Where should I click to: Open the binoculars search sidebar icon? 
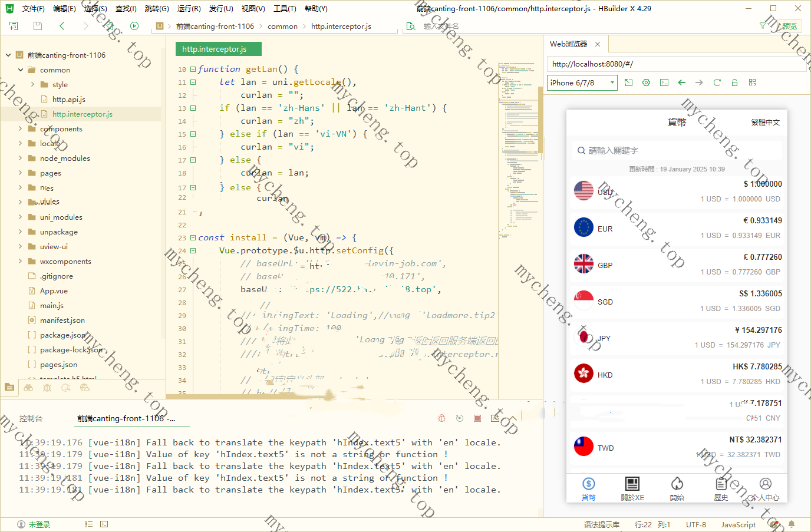[x=28, y=387]
